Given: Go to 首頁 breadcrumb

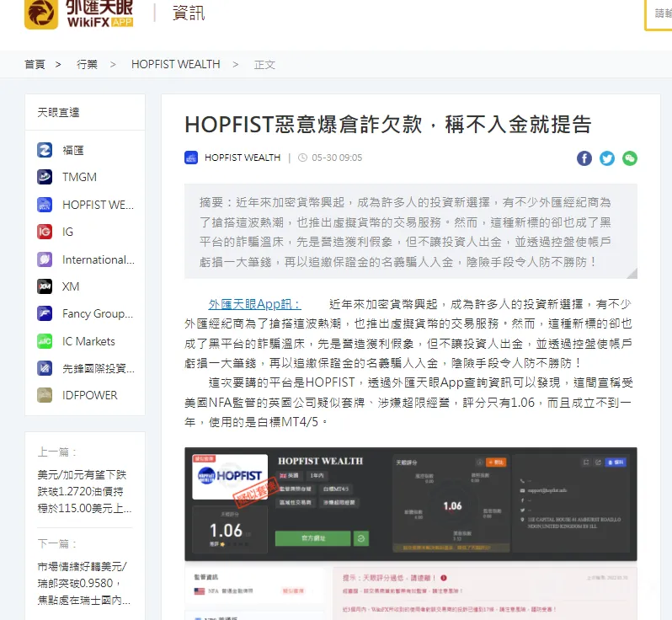Looking at the screenshot, I should 35,64.
